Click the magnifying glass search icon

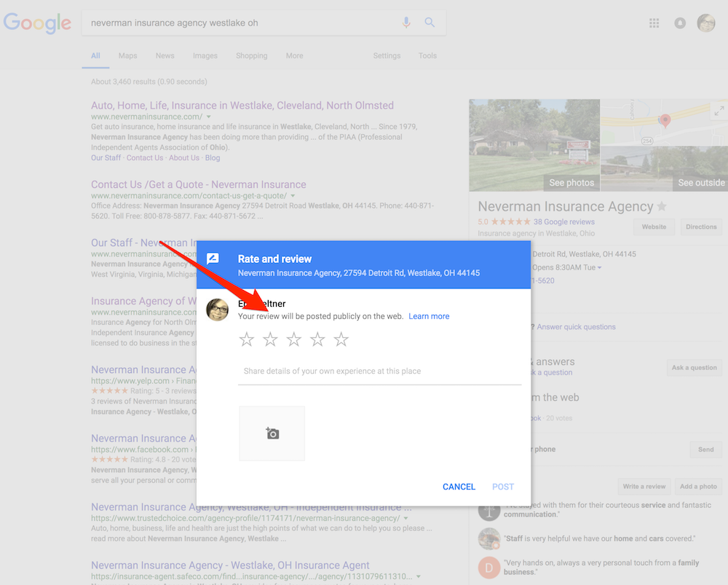[430, 23]
